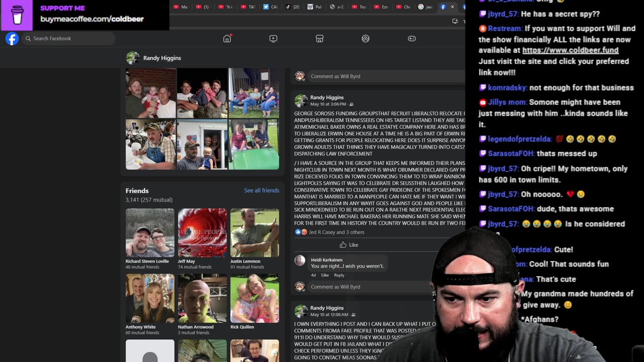644x362 pixels.
Task: Click '3,141 (257 mutual)' friends count
Action: click(149, 200)
